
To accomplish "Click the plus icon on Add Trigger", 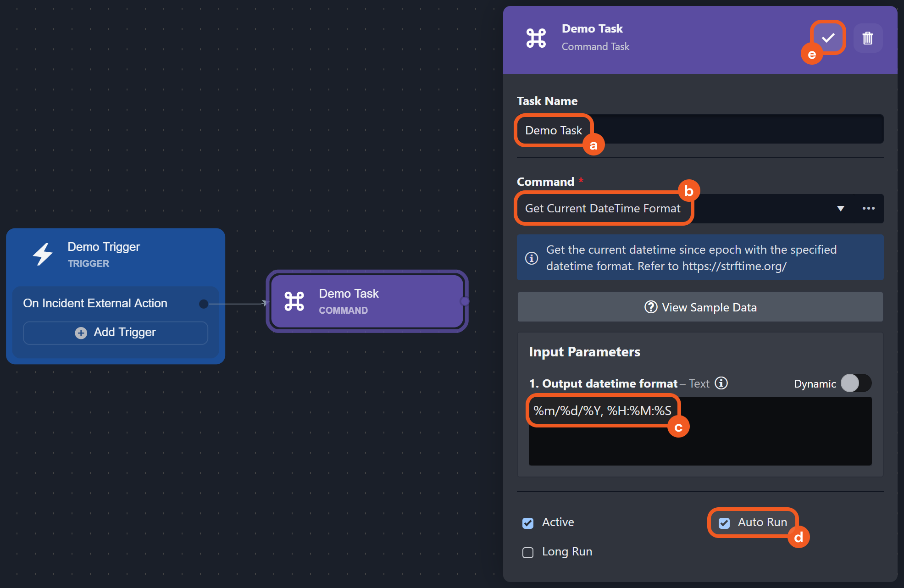I will (x=81, y=333).
